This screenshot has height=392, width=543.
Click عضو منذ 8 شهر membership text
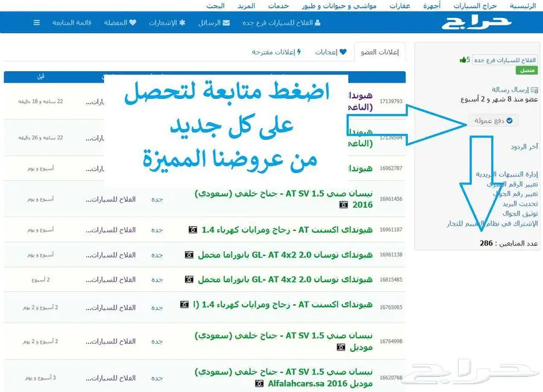click(499, 100)
